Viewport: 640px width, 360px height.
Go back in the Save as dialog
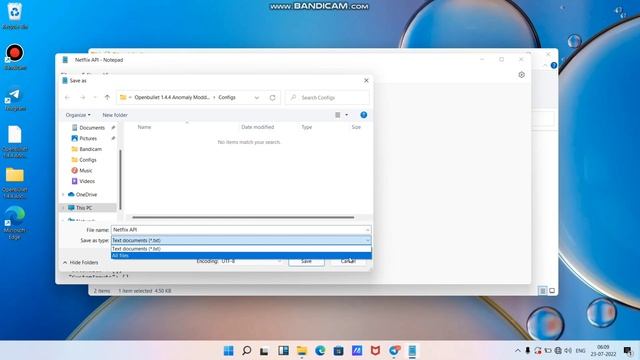point(67,98)
